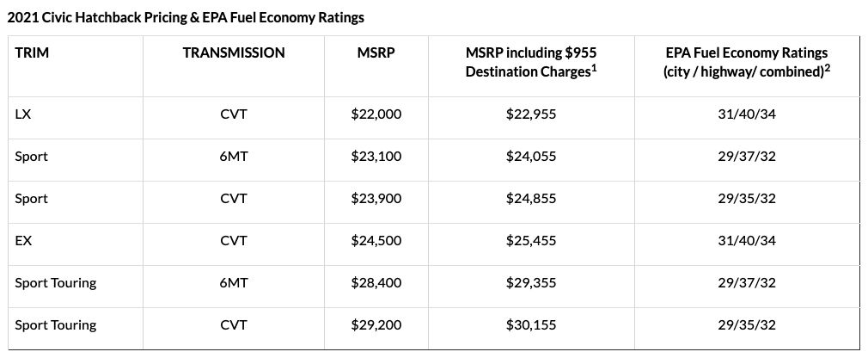
Task: Click the TRIM column header
Action: (x=32, y=53)
